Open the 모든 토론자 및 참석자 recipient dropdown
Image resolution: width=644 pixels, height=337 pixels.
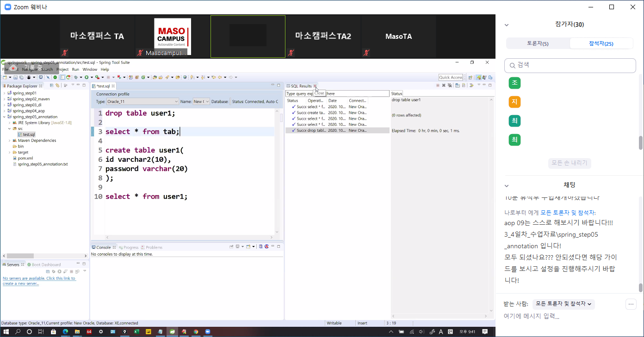(563, 304)
